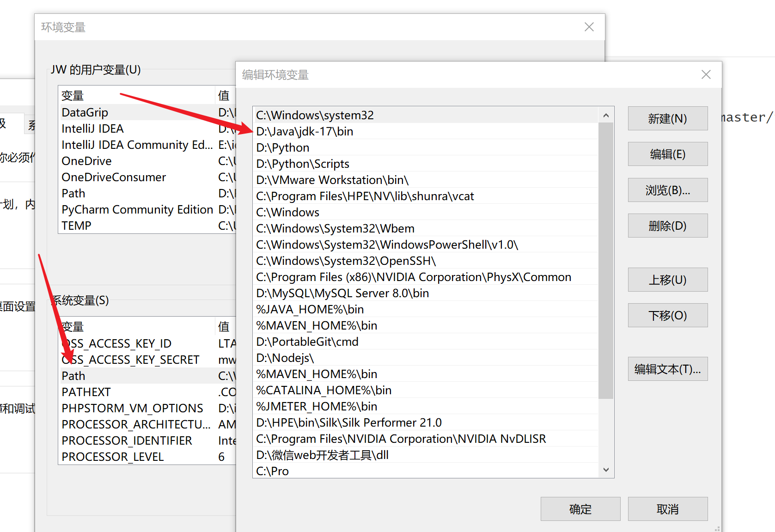Select PHPSTORM_VM_OPTIONS system variable
The image size is (775, 532).
[x=147, y=408]
